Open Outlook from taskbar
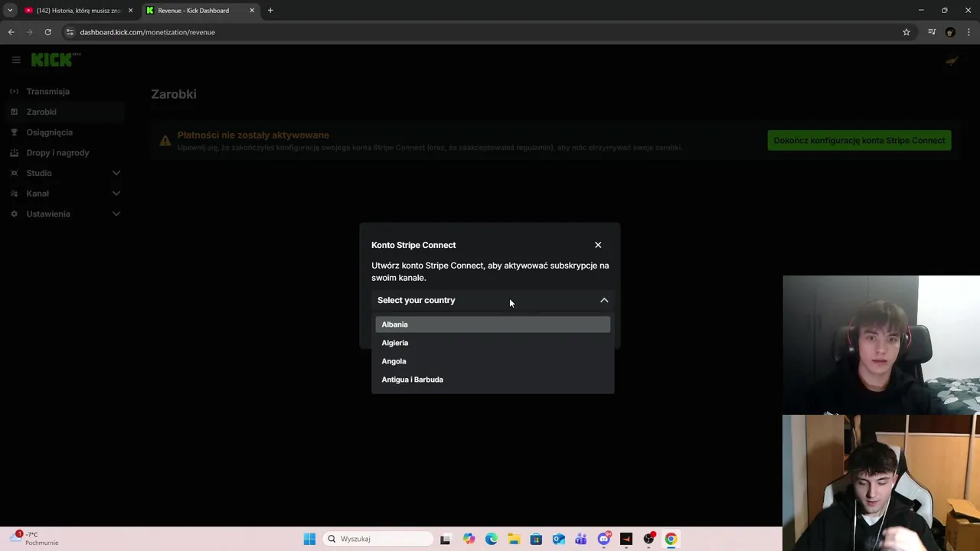This screenshot has height=551, width=980. tap(559, 539)
